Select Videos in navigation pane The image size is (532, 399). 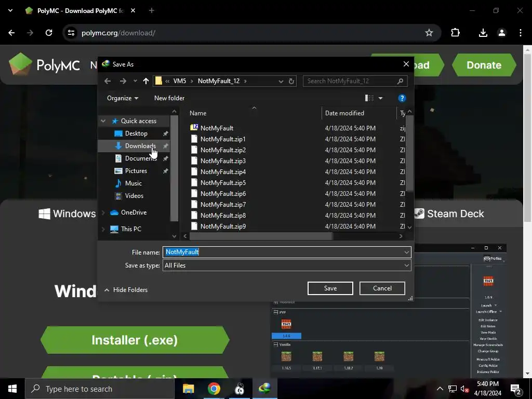point(134,196)
